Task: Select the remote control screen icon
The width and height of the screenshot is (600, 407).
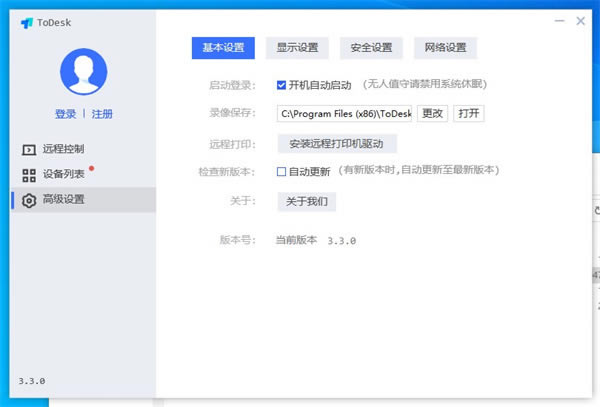Action: pos(29,150)
